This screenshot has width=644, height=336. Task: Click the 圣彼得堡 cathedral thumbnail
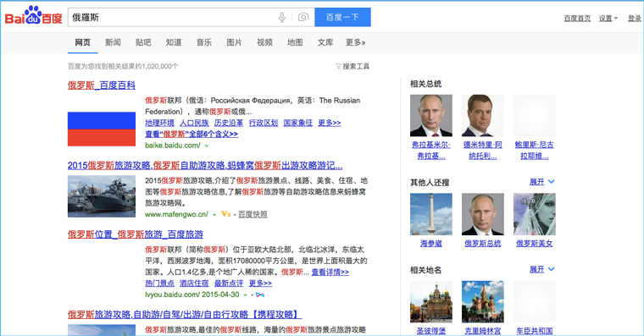pos(430,302)
